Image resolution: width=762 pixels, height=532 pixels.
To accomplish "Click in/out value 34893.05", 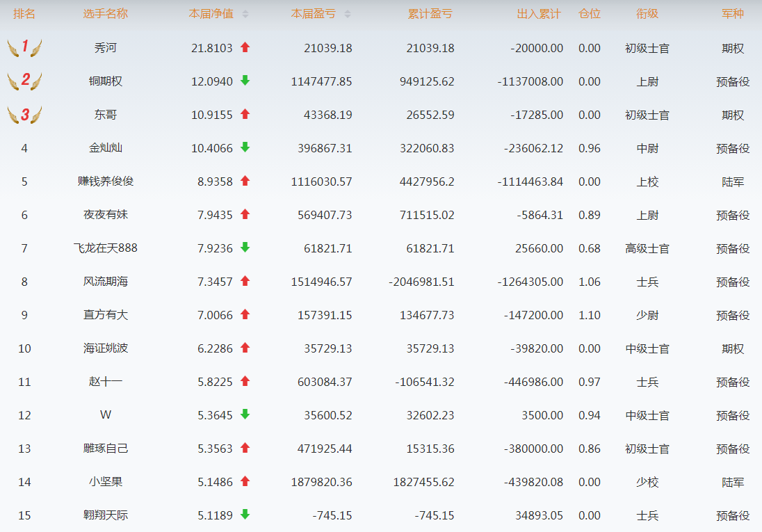I will pyautogui.click(x=539, y=515).
